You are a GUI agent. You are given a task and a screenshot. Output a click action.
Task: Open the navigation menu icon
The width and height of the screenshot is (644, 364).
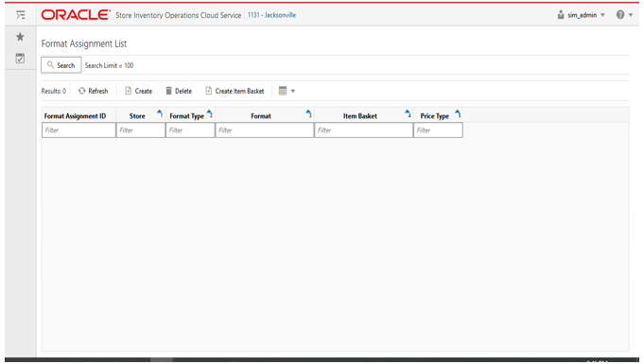tap(21, 15)
